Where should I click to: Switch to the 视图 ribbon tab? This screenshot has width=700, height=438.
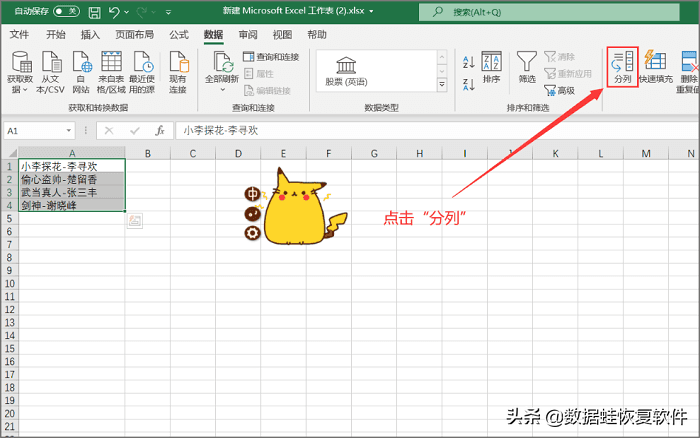(282, 34)
